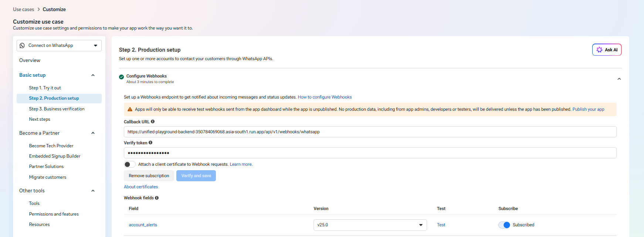Click the Become a Partner heading
Screen dimensions: 644x237
pos(39,133)
